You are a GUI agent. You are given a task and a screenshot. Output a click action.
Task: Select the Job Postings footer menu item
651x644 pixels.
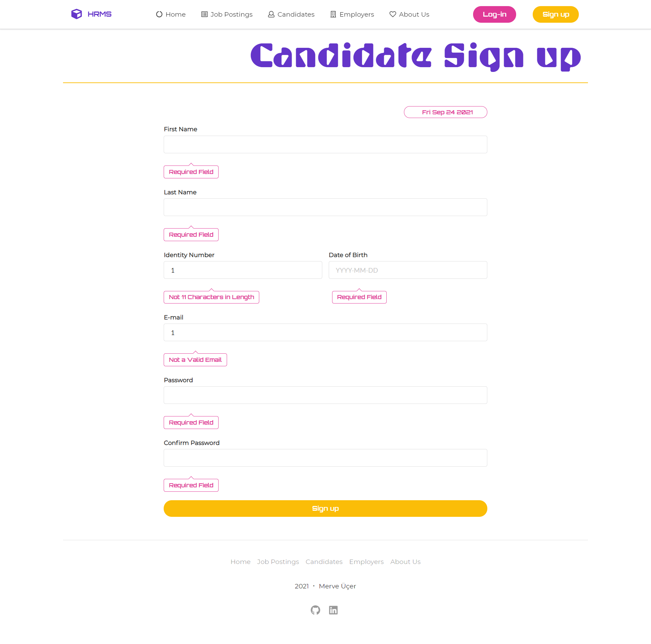[x=278, y=561]
